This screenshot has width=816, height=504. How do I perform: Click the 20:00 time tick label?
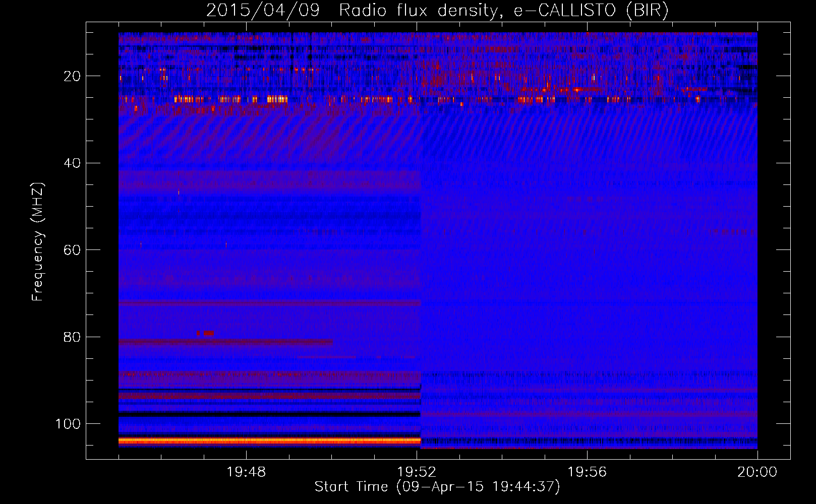click(x=757, y=472)
